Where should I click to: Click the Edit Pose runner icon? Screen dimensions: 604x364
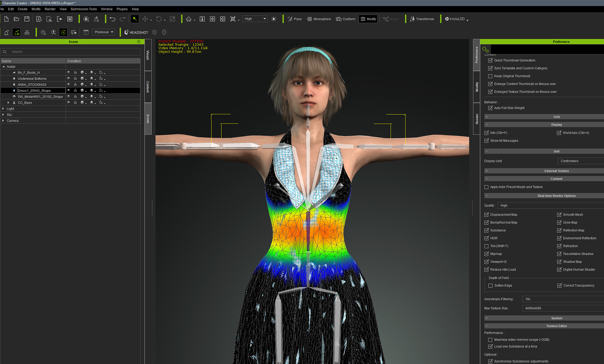click(96, 19)
